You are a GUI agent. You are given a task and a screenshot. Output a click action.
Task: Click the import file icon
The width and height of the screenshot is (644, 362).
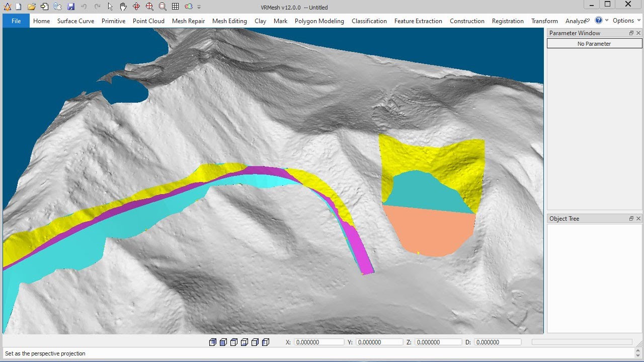click(45, 7)
